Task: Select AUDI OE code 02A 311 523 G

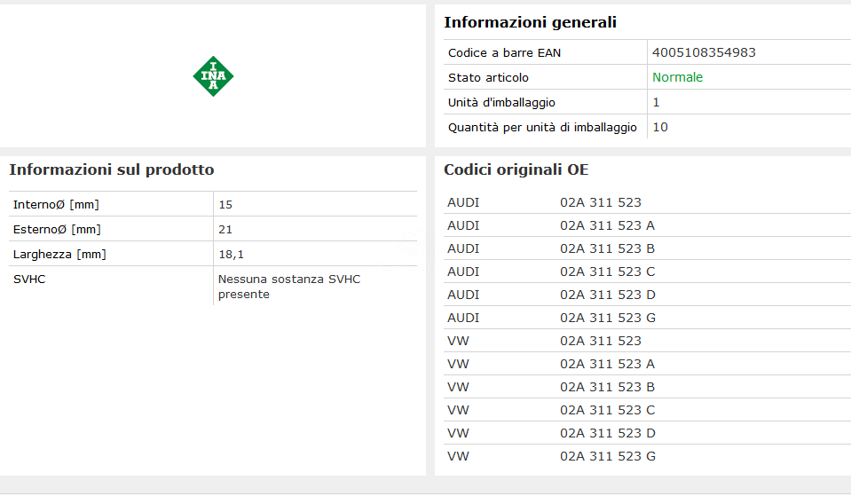Action: [x=608, y=318]
